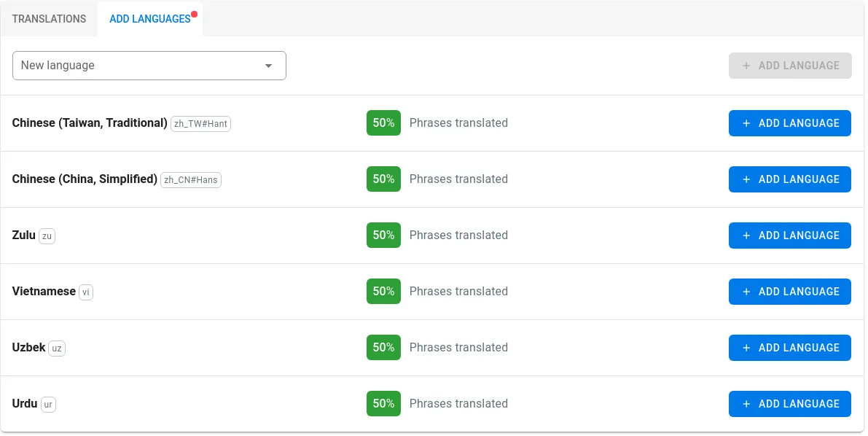Image resolution: width=868 pixels, height=436 pixels.
Task: Add the Chinese (Taiwan, Traditional) language
Action: coord(789,123)
